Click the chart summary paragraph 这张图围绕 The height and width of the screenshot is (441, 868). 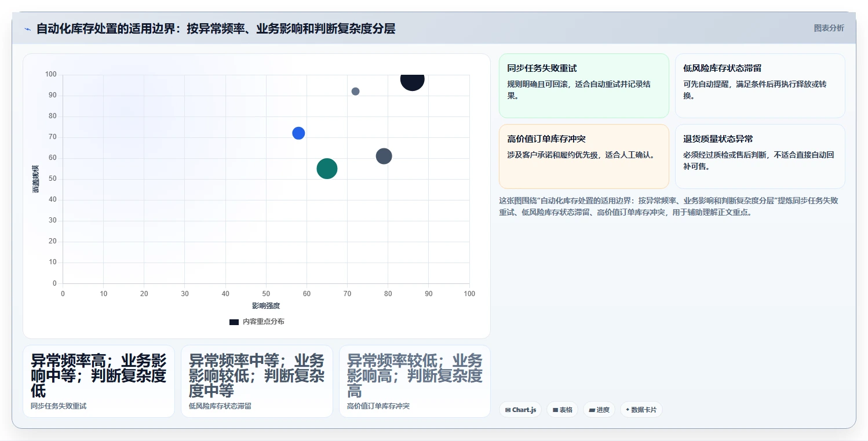coord(669,206)
